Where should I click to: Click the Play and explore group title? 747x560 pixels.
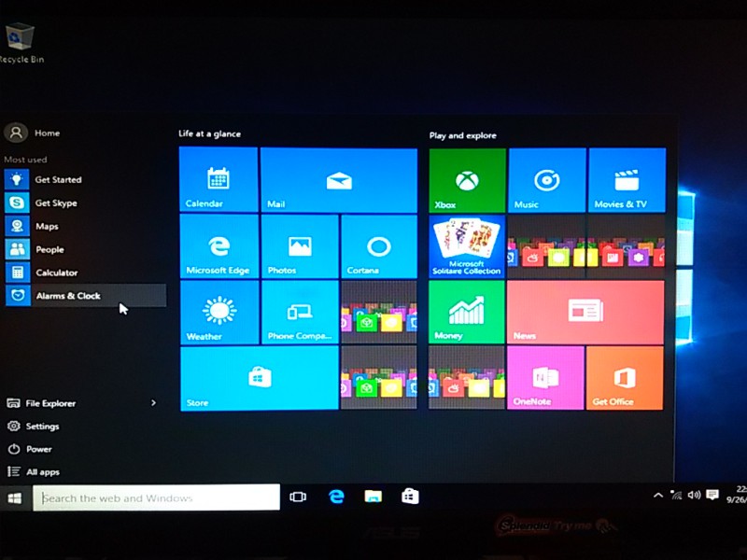(x=462, y=135)
